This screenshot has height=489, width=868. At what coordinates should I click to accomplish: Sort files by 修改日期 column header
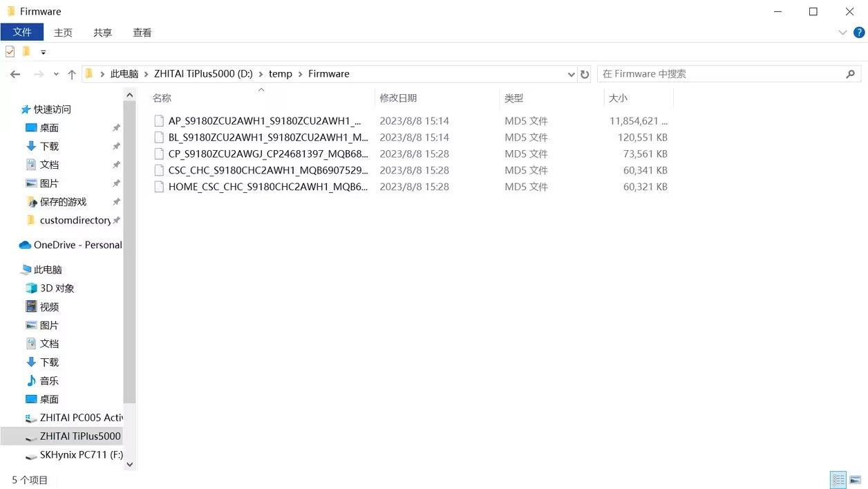click(398, 98)
